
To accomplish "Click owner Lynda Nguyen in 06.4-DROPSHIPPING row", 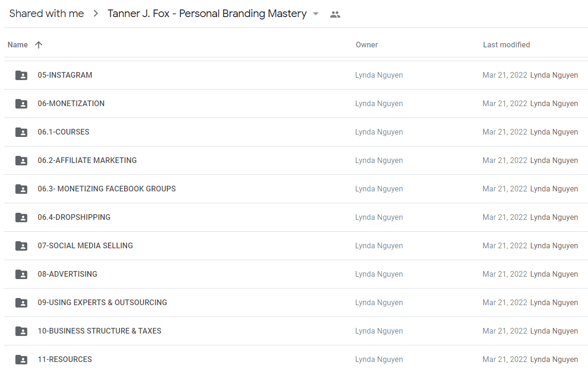I will [379, 217].
